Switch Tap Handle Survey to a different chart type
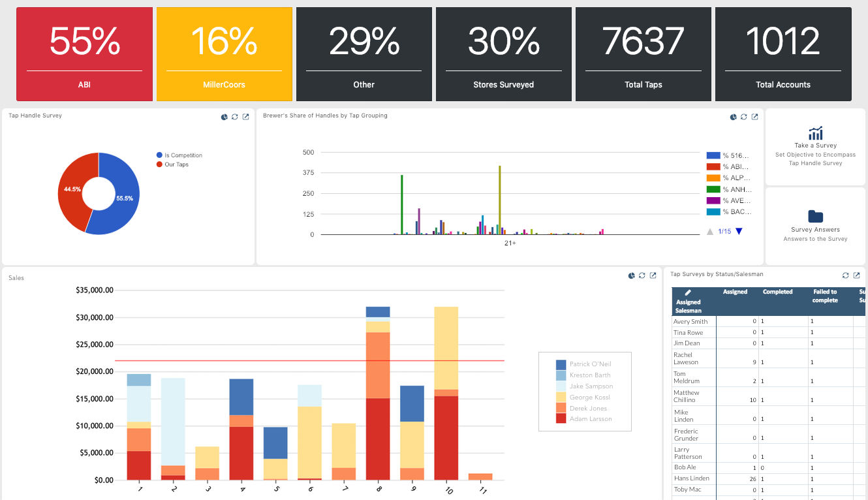This screenshot has height=500, width=868. pyautogui.click(x=225, y=116)
